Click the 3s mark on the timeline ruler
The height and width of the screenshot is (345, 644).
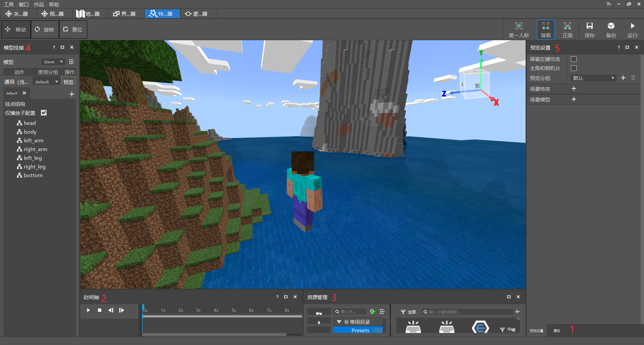(x=198, y=310)
